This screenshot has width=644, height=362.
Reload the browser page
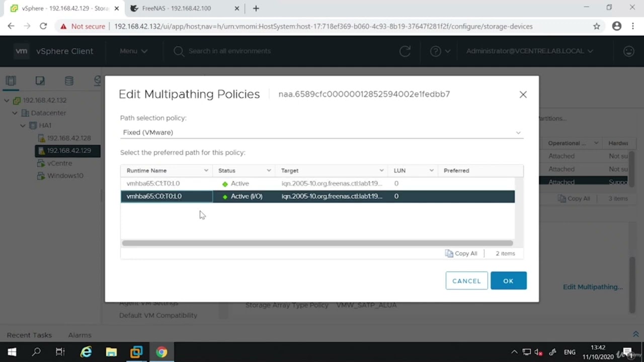coord(43,26)
